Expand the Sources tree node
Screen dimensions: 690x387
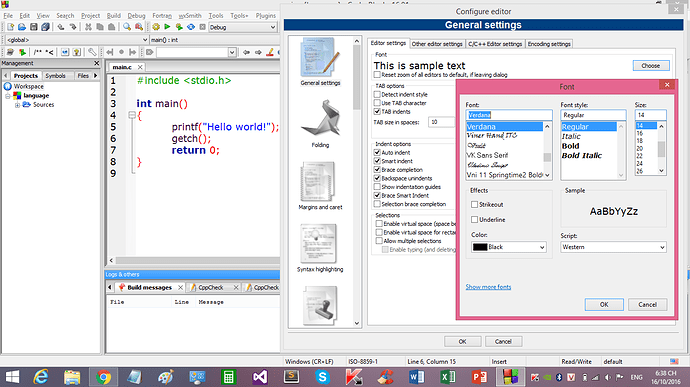17,105
